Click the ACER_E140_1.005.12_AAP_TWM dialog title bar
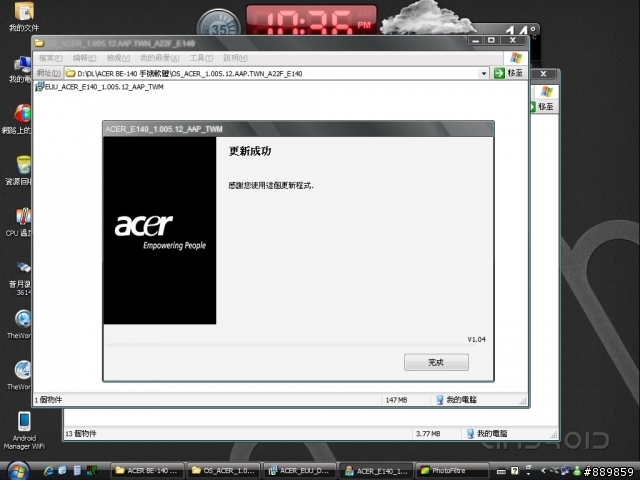Viewport: 640px width, 480px height. [x=298, y=129]
